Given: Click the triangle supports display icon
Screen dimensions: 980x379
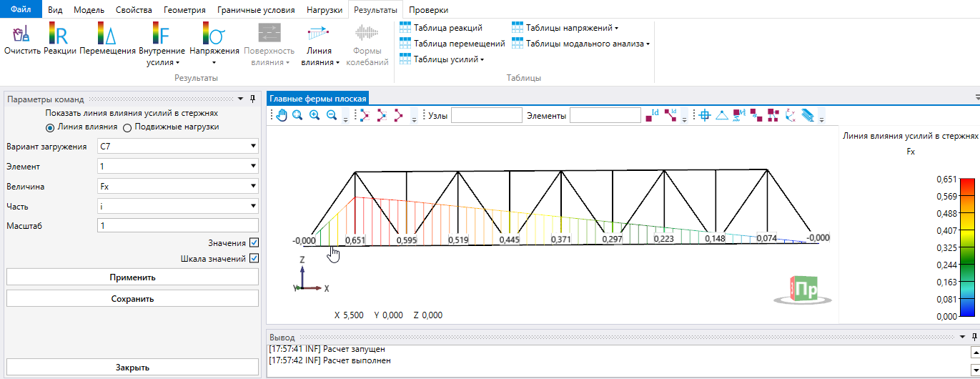Looking at the screenshot, I should [722, 115].
